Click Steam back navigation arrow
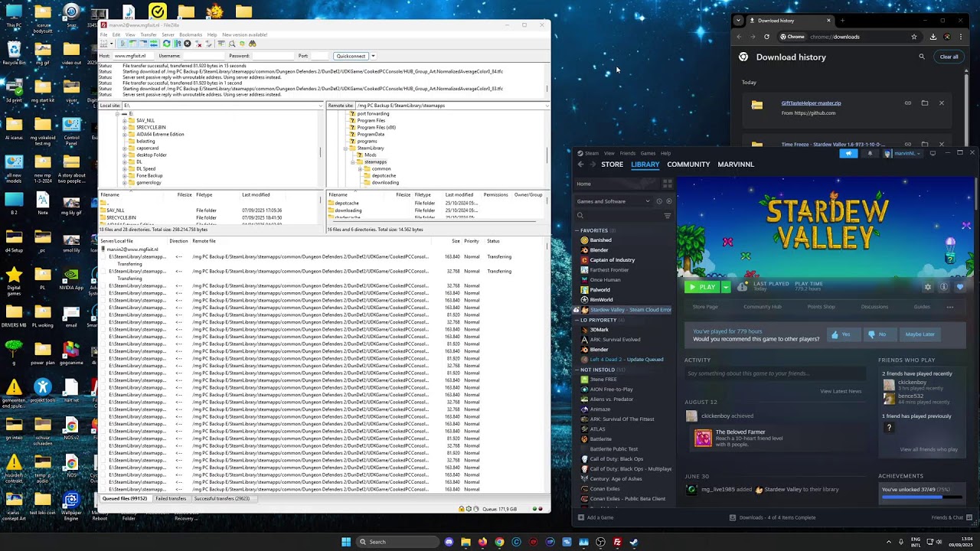 (580, 165)
